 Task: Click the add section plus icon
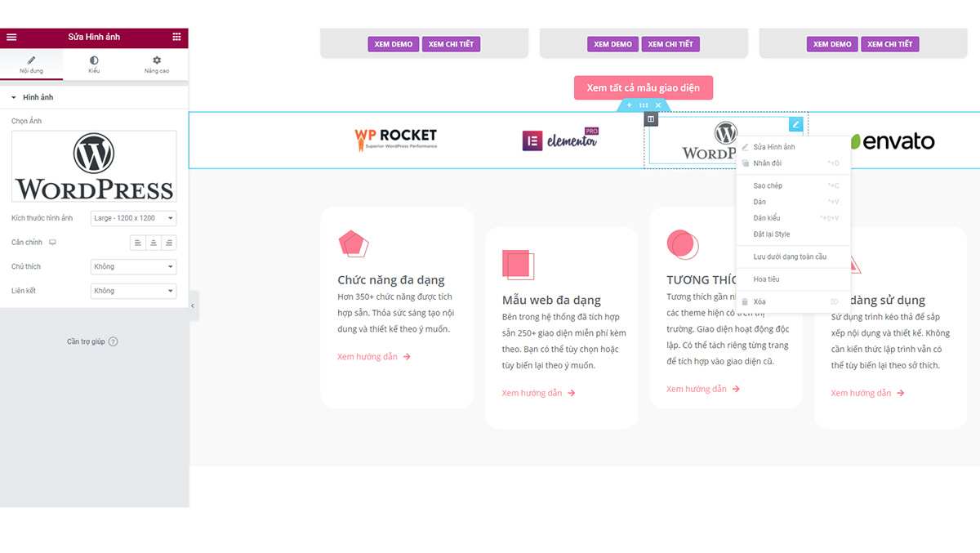pos(629,105)
